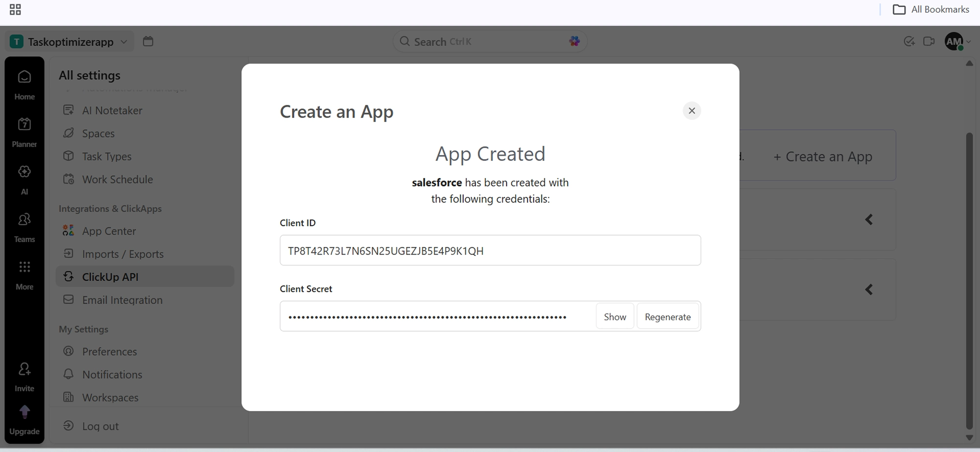Image resolution: width=980 pixels, height=452 pixels.
Task: Click the page scrollbar up arrow
Action: coord(969,63)
